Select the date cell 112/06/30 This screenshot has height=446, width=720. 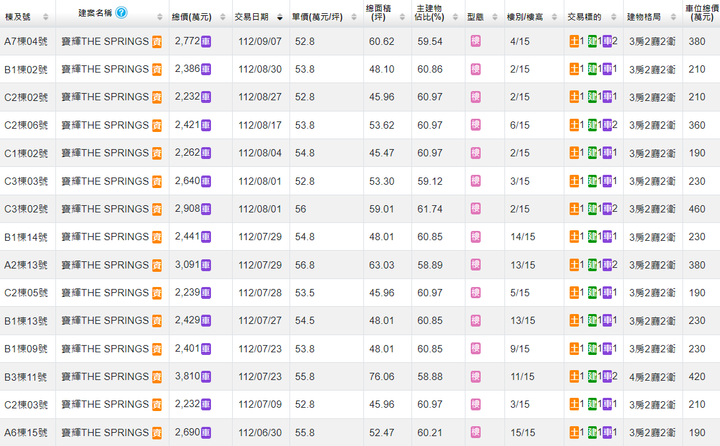[260, 433]
